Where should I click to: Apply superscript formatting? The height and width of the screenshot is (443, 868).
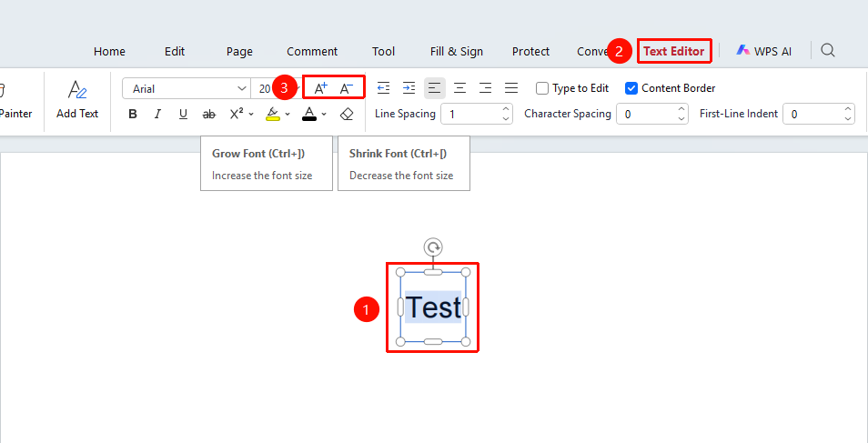click(237, 114)
